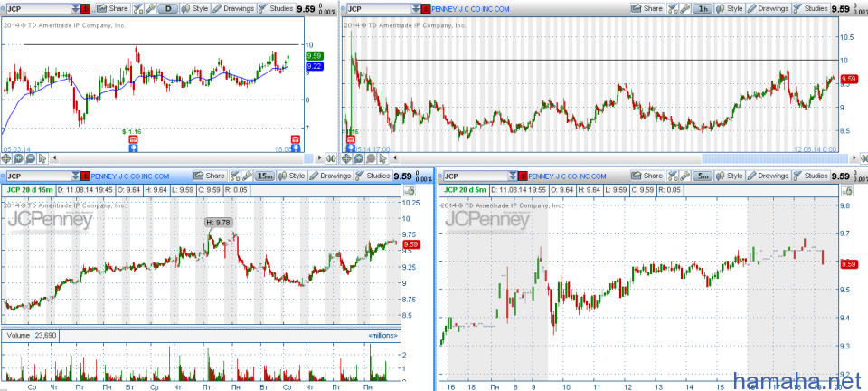Open symbol dropdown arrow in 15m chart
This screenshot has width=868, height=391.
point(75,176)
